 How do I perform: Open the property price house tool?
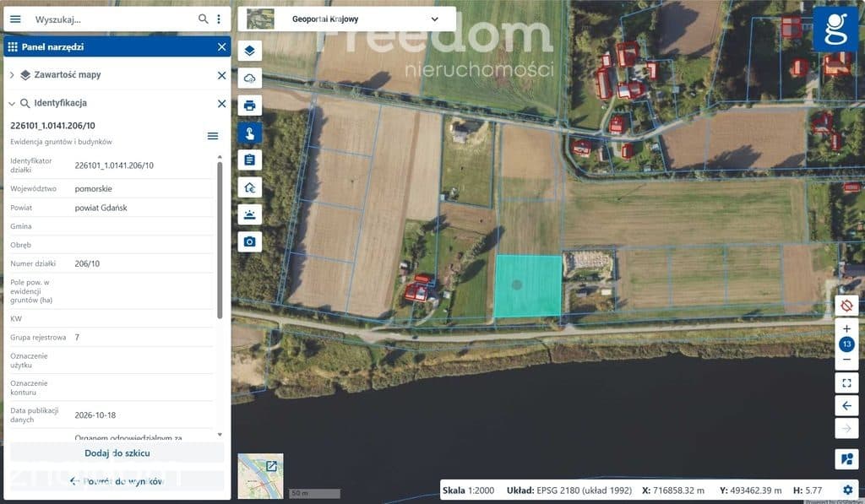(249, 187)
